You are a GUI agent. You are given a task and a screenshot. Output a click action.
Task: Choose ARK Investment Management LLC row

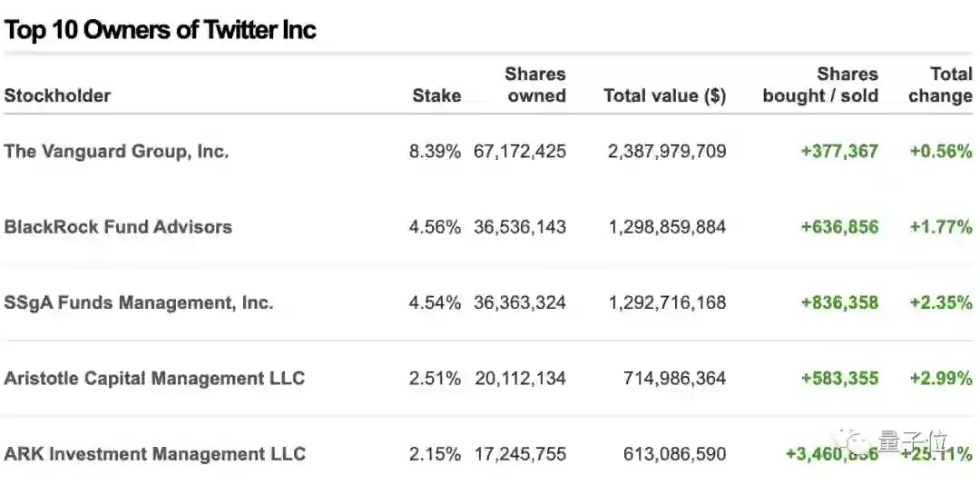coord(154,453)
